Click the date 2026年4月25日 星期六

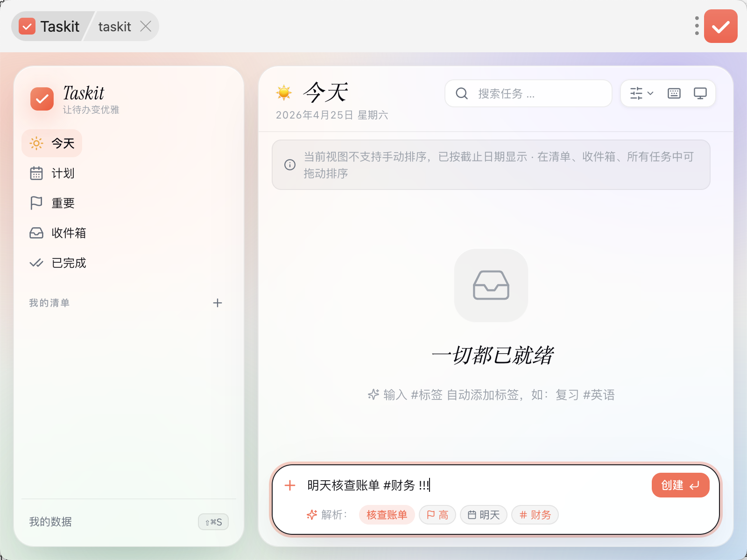tap(332, 115)
